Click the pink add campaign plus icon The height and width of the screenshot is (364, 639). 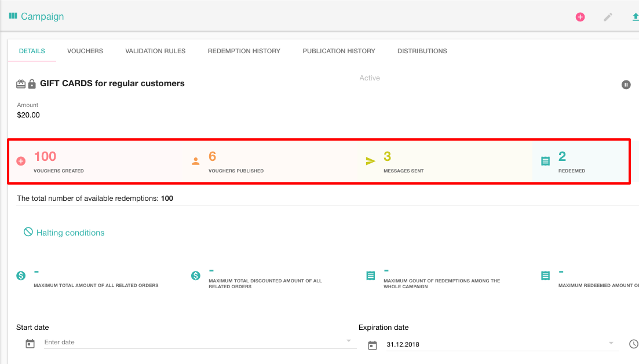click(x=580, y=17)
